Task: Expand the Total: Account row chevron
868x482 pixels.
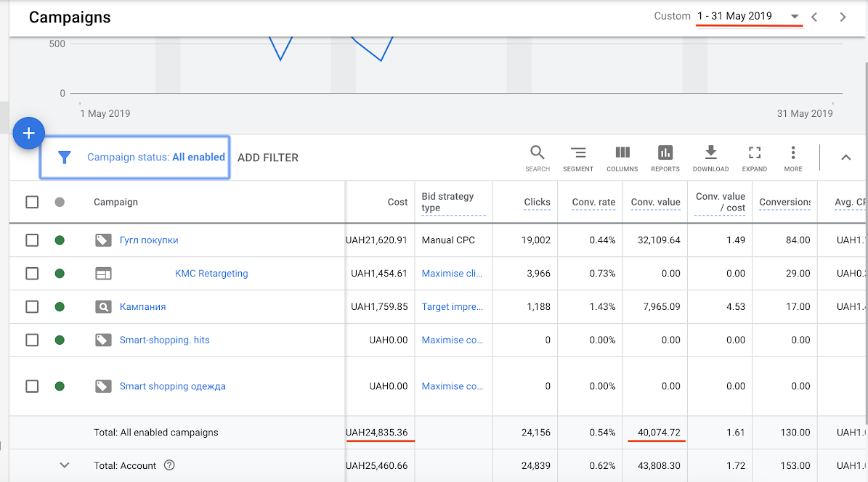Action: 65,465
